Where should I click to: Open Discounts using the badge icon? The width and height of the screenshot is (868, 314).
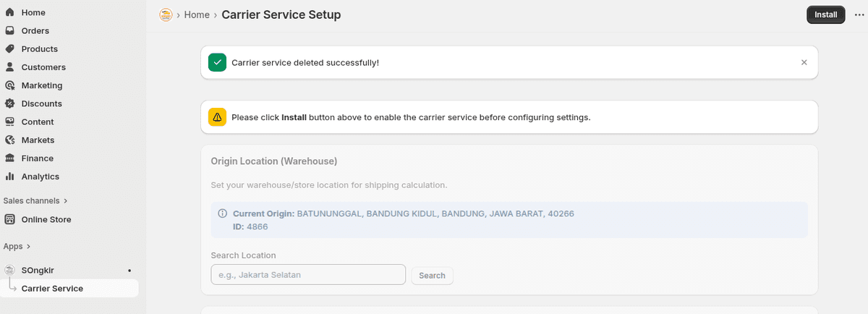(9, 103)
